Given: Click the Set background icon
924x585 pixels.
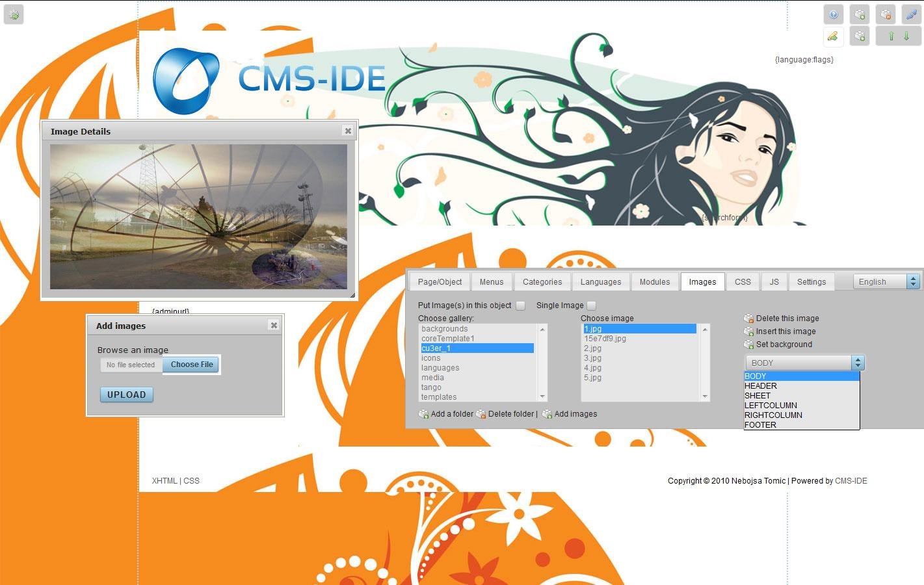Looking at the screenshot, I should click(748, 344).
